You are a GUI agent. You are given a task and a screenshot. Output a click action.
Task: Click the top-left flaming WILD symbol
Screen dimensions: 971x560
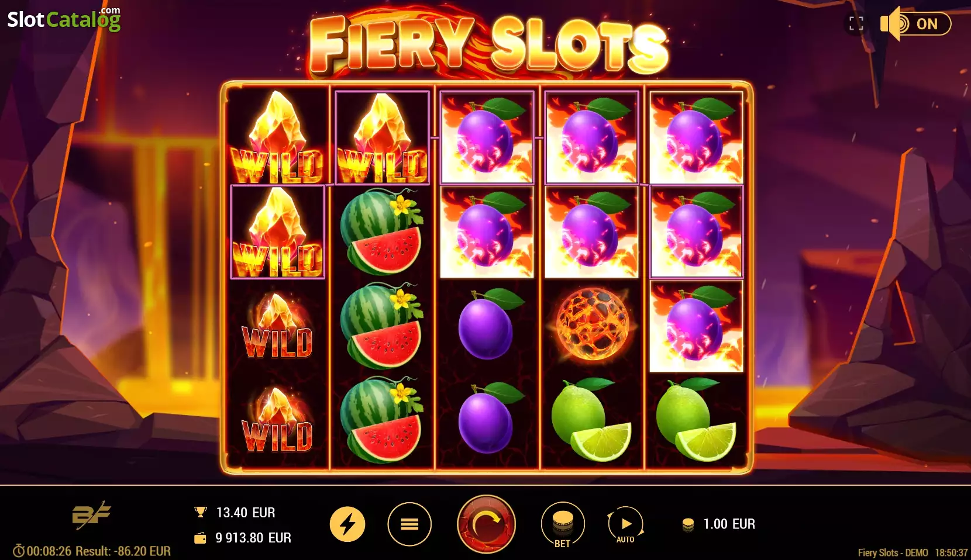coord(277,138)
